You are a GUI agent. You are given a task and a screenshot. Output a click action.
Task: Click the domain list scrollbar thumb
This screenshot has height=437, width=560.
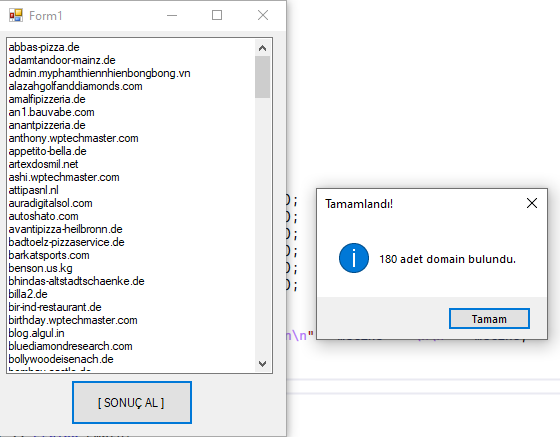click(262, 77)
